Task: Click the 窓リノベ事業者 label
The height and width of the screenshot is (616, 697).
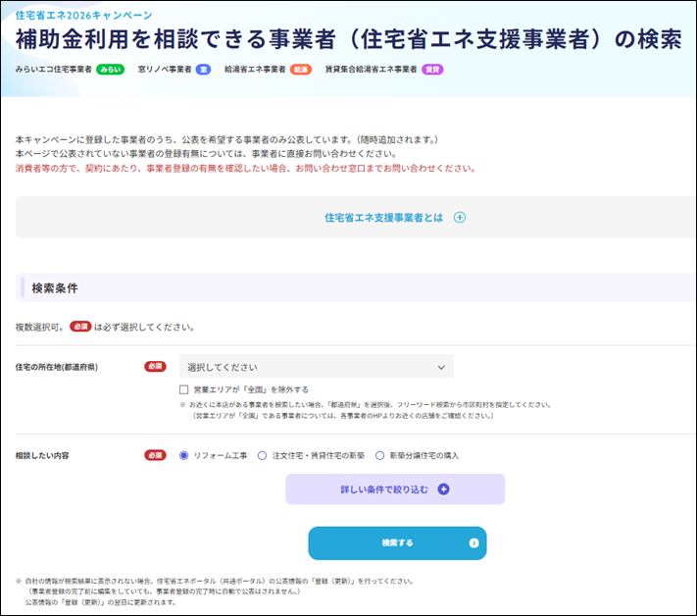Action: 164,70
